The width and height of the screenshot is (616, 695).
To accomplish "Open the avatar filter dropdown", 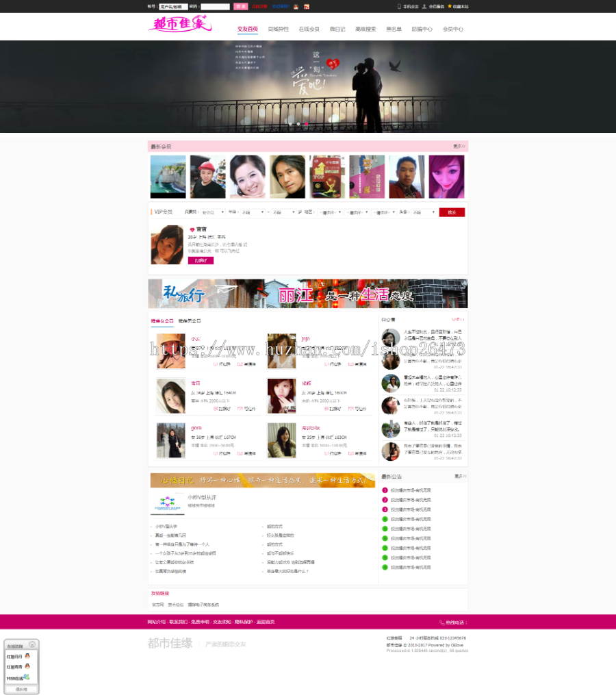I will click(423, 212).
